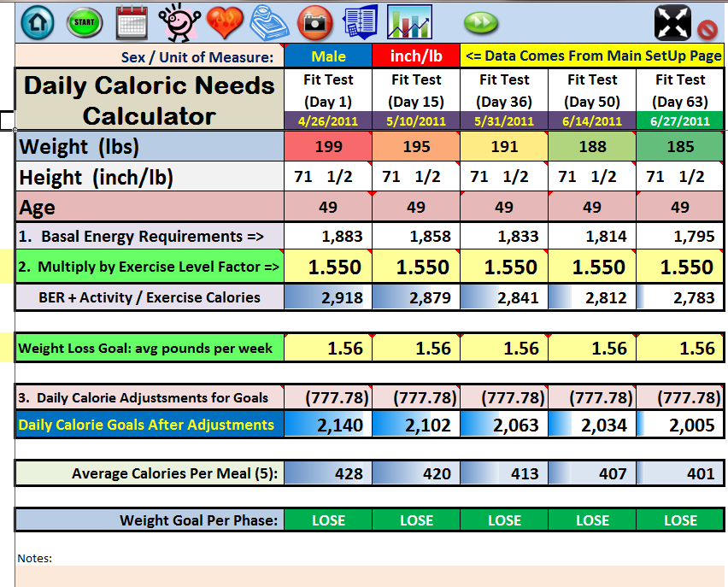Image resolution: width=728 pixels, height=587 pixels.
Task: Click the smiley stick figure icon
Action: point(179,22)
